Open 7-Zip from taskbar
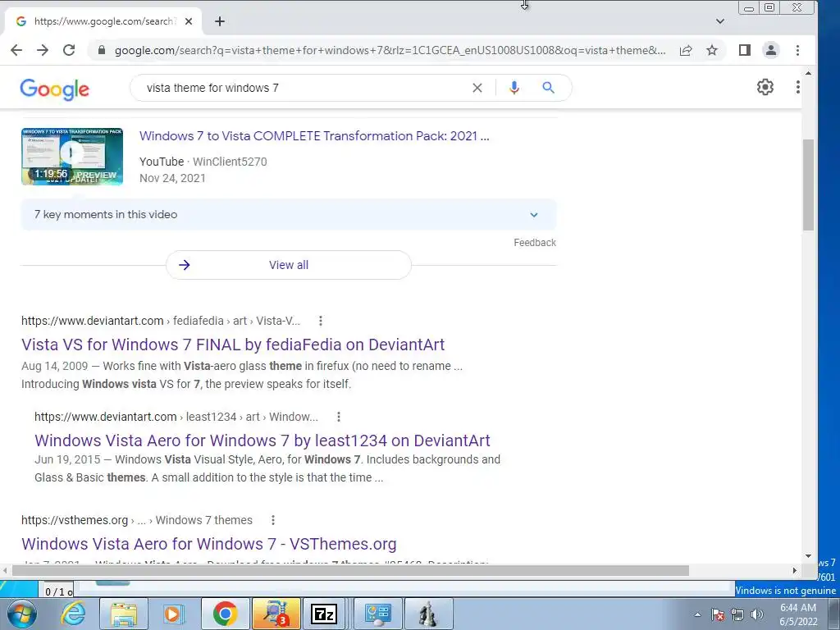Viewport: 840px width, 630px height. click(x=323, y=614)
